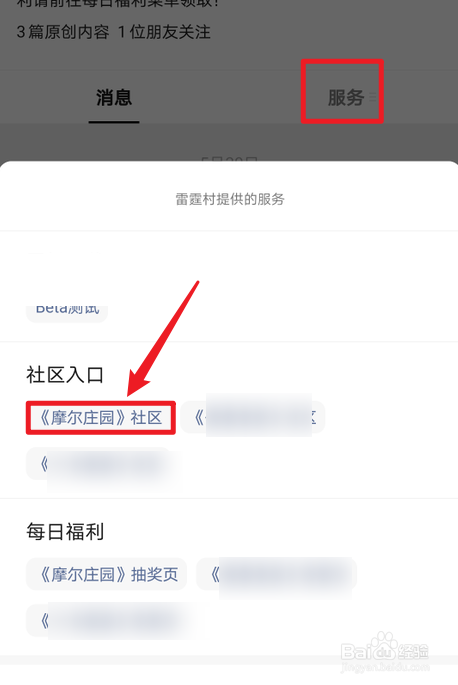Viewport: 458px width, 685px height.
Task: Tap the small menu icon beside 服务
Action: pyautogui.click(x=372, y=97)
